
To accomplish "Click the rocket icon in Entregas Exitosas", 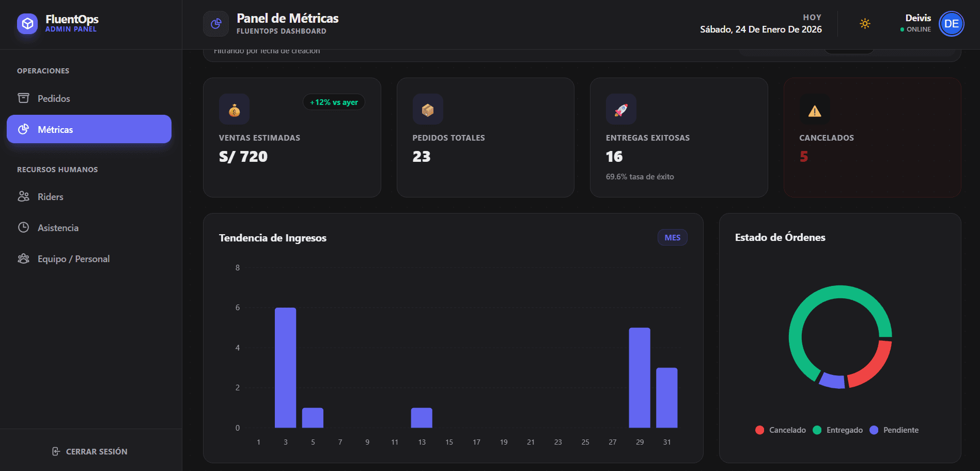I will point(621,110).
